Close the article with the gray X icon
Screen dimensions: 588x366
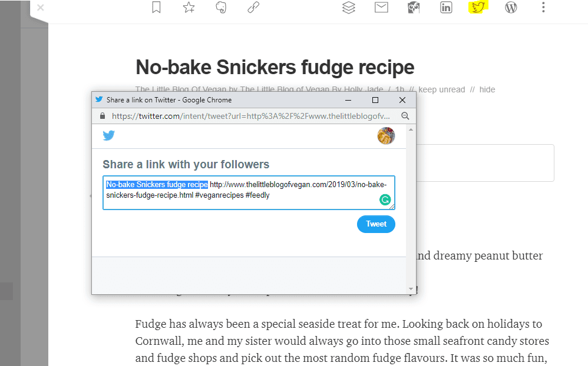click(x=41, y=8)
